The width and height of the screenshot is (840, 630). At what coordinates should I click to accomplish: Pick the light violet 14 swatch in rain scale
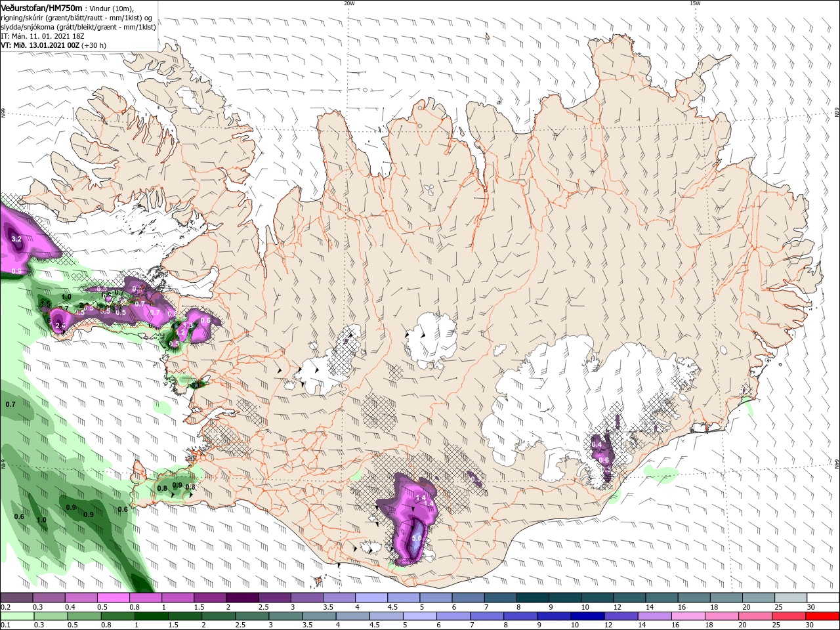click(654, 616)
